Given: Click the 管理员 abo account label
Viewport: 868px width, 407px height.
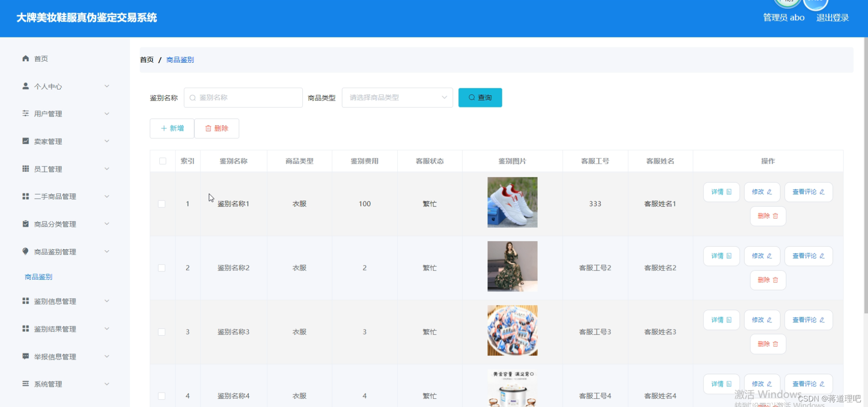Looking at the screenshot, I should pyautogui.click(x=784, y=18).
